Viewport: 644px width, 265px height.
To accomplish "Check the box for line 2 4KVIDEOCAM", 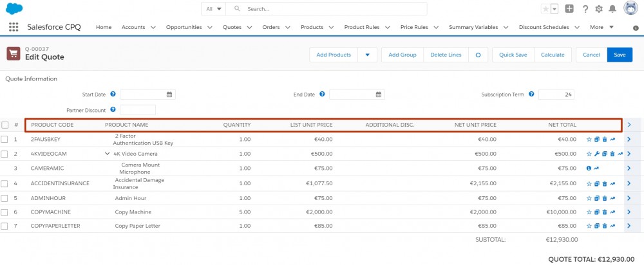I will coord(5,154).
